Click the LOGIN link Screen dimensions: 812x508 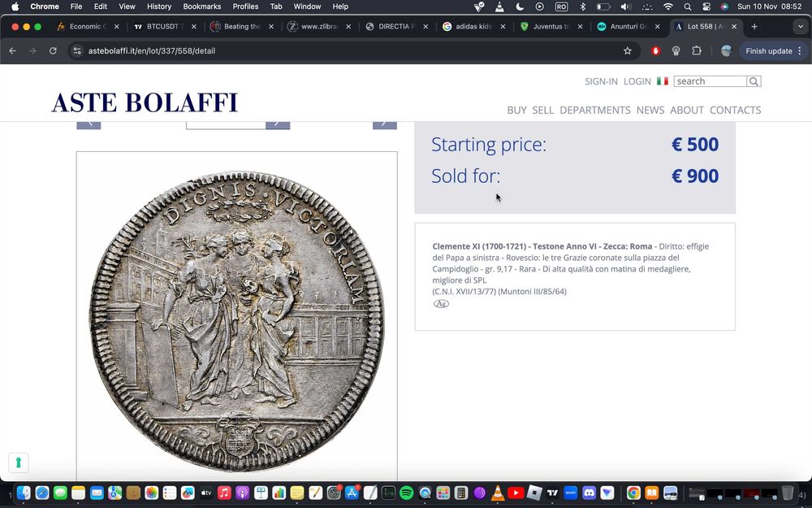[637, 81]
